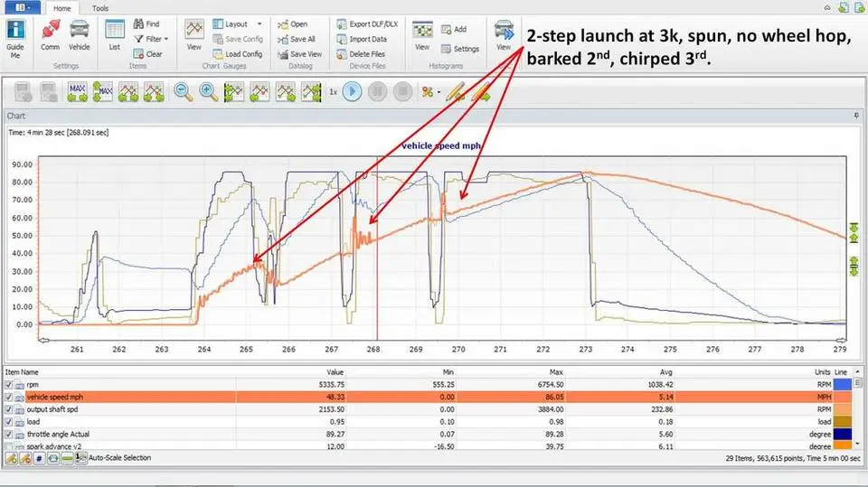Click the vehicle View icon with blue arrows
Image resolution: width=868 pixels, height=487 pixels.
(x=504, y=36)
